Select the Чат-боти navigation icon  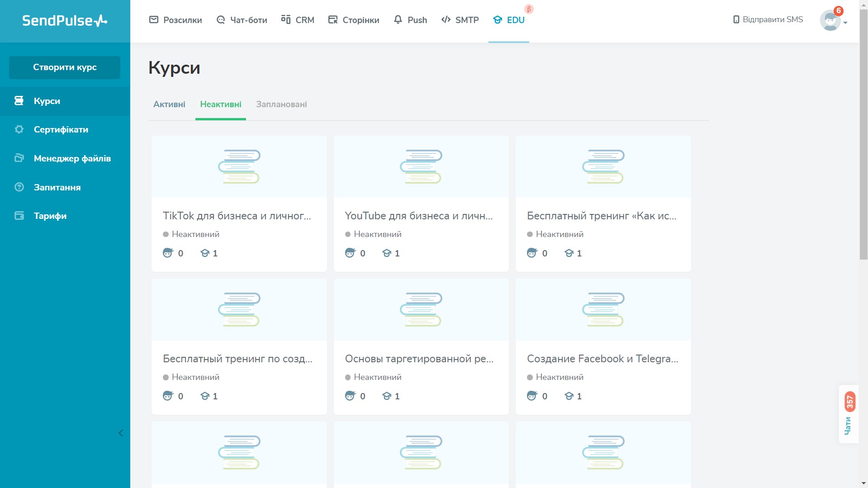tap(220, 19)
